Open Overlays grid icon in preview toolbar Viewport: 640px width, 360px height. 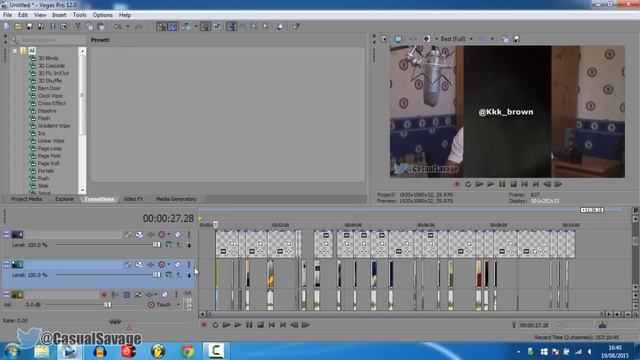tap(482, 39)
